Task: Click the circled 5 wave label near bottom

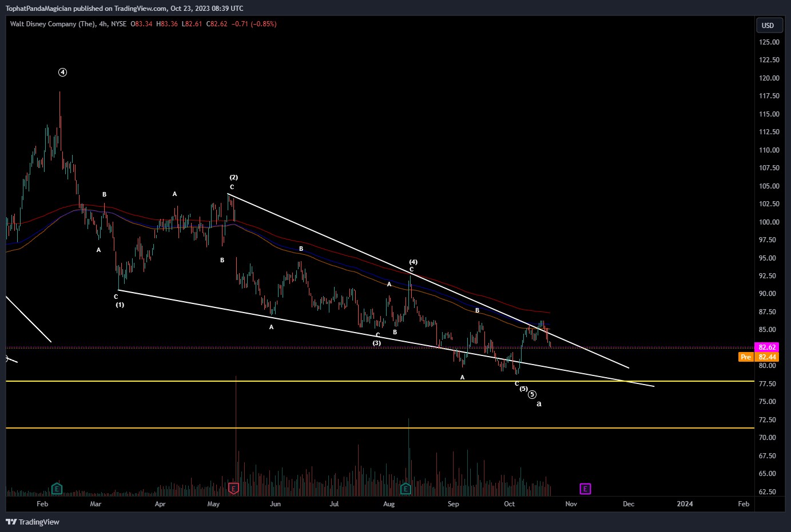Action: [532, 394]
